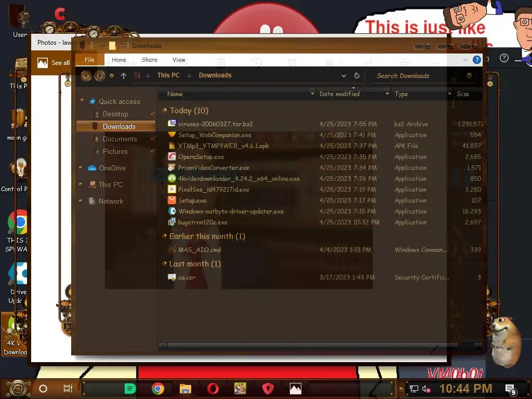Viewport: 532px width, 399px height.
Task: Click the Back navigation arrow in Explorer
Action: [86, 76]
